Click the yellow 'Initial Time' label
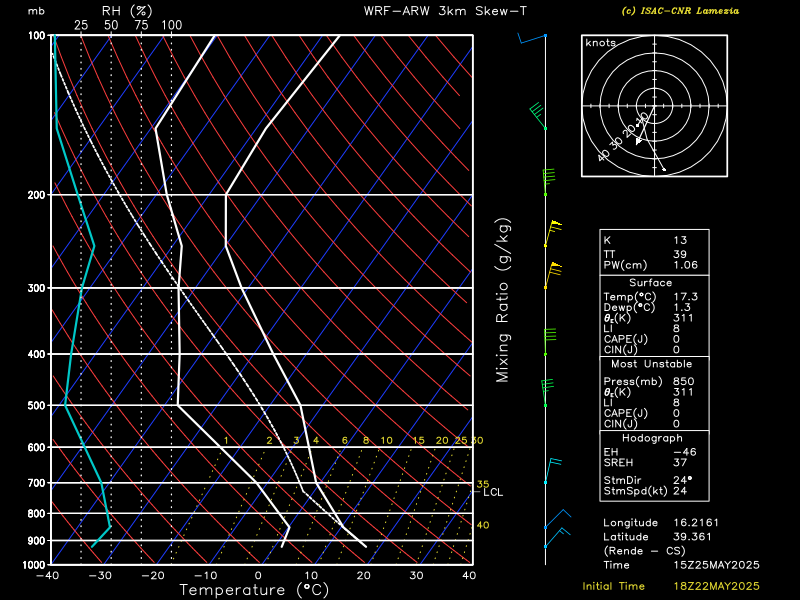Viewport: 800px width, 600px height. click(x=614, y=586)
